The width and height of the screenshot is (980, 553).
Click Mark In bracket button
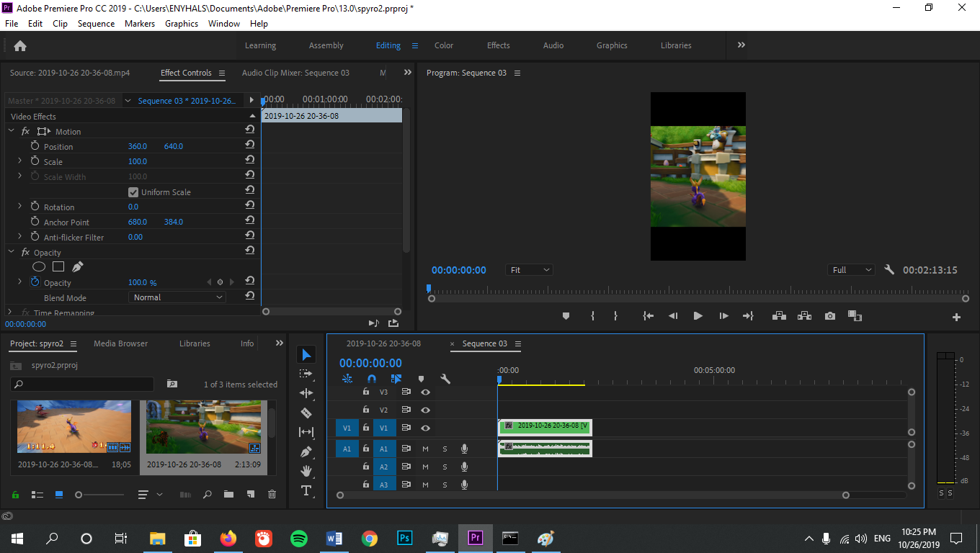pyautogui.click(x=592, y=316)
